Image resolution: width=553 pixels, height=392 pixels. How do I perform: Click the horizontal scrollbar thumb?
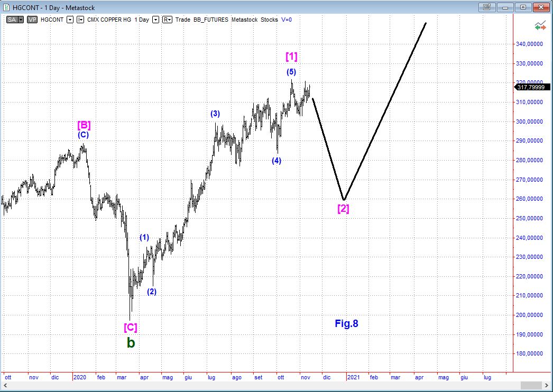click(x=531, y=385)
